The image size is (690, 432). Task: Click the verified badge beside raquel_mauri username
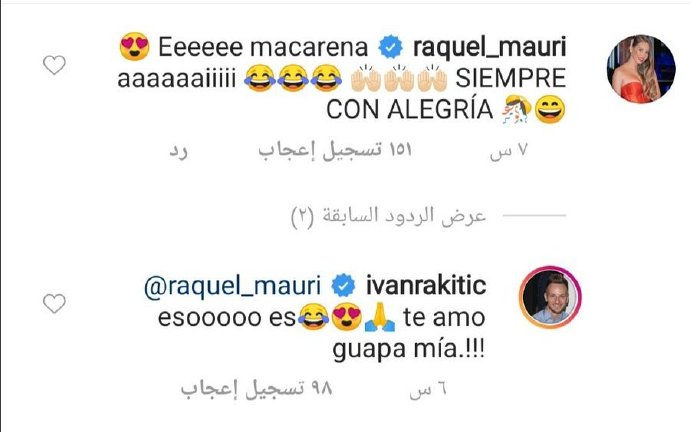pyautogui.click(x=390, y=47)
